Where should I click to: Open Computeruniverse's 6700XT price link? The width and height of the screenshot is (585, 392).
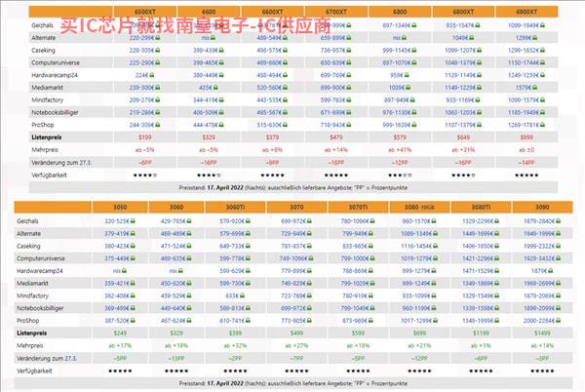coord(333,62)
